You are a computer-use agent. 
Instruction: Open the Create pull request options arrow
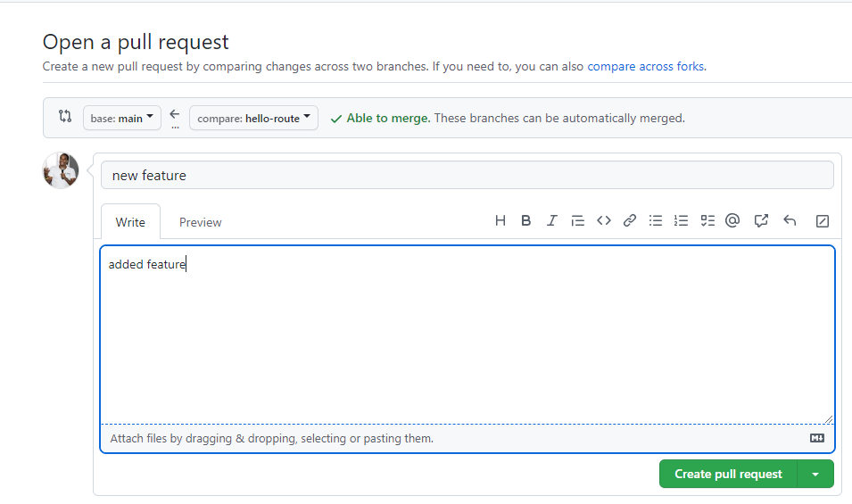pos(815,475)
